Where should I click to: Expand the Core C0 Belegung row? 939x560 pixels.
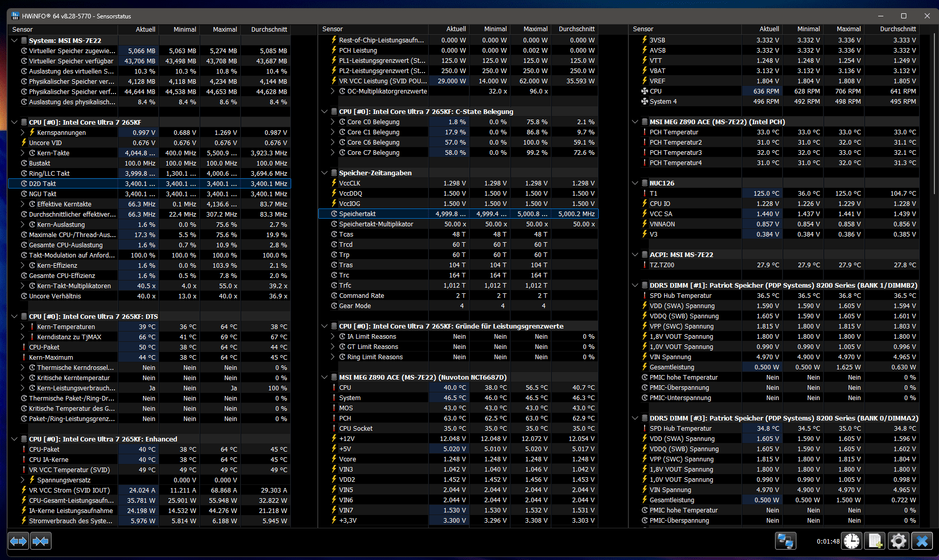pos(333,122)
